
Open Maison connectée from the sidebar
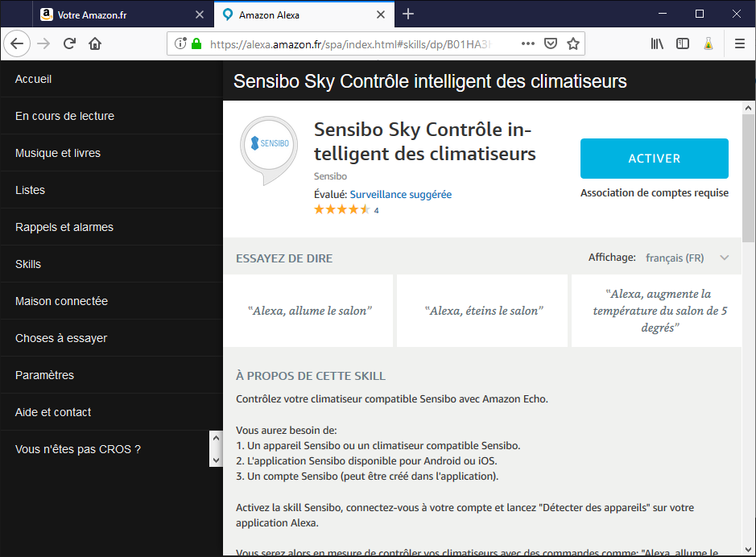click(61, 301)
